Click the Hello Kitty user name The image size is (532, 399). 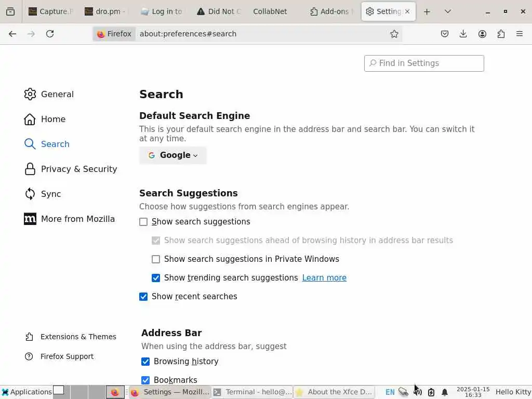point(513,392)
